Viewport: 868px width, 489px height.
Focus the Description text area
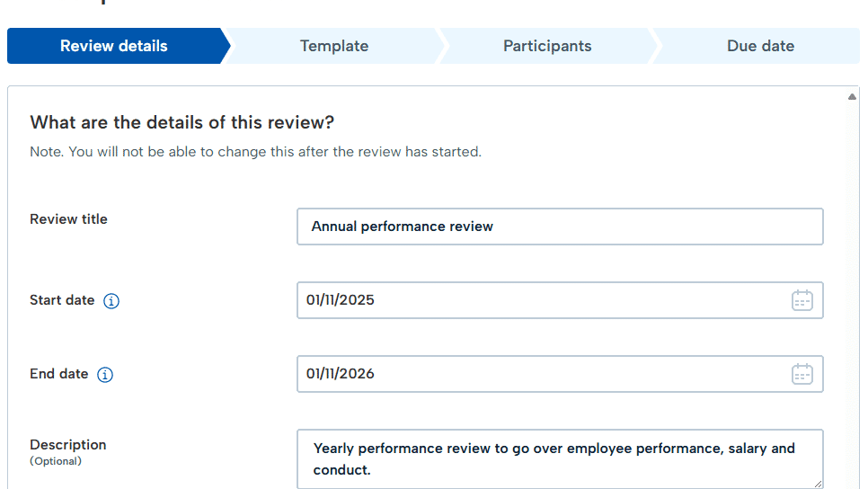[x=560, y=458]
